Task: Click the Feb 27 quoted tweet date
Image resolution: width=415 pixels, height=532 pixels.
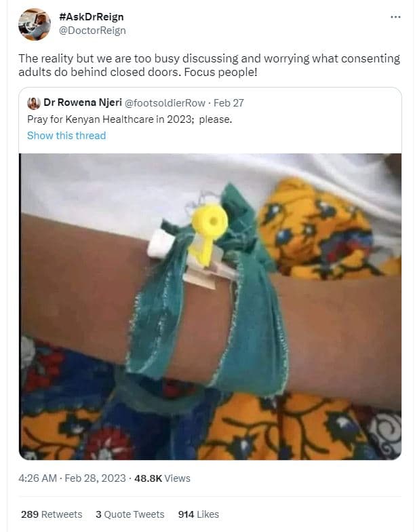Action: coord(229,103)
